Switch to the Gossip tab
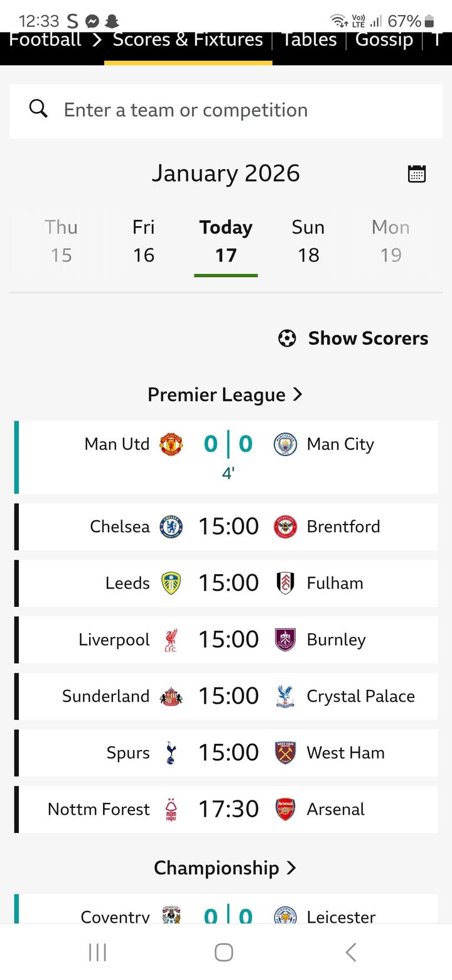Screen dimensions: 452x980 [384, 40]
